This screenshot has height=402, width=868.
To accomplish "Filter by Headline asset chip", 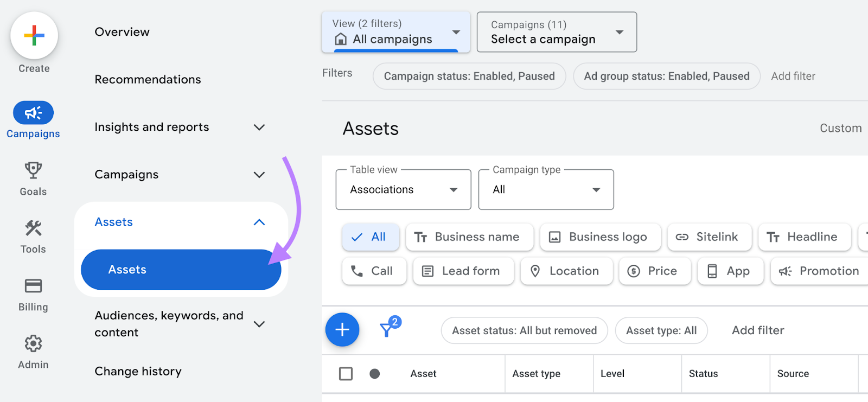I will pyautogui.click(x=805, y=237).
